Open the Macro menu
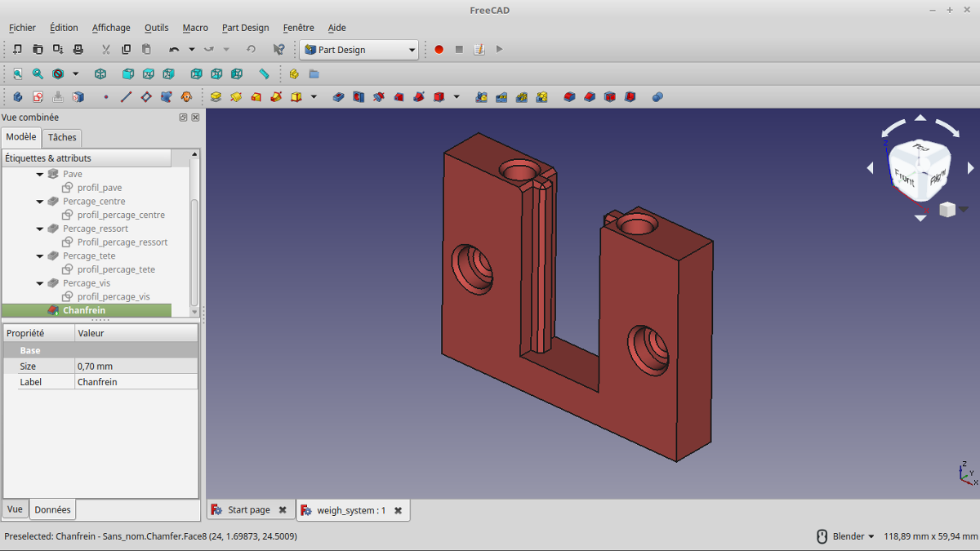The image size is (980, 551). point(195,28)
